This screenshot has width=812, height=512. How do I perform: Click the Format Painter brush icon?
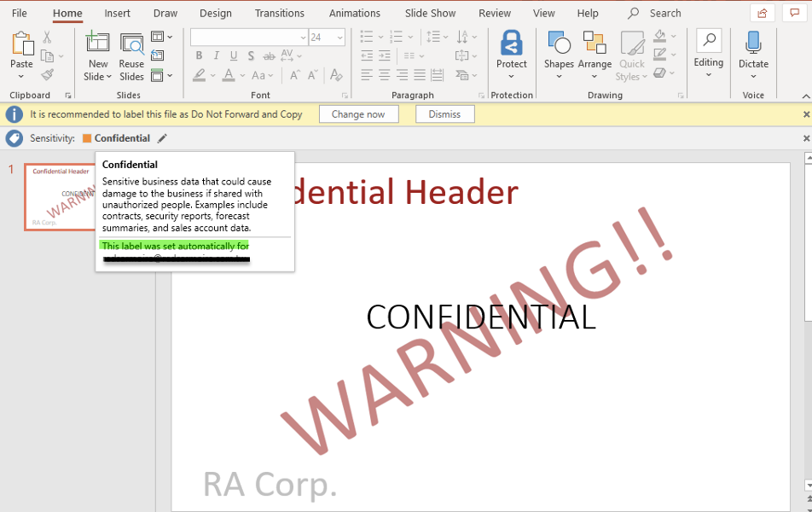click(x=47, y=75)
